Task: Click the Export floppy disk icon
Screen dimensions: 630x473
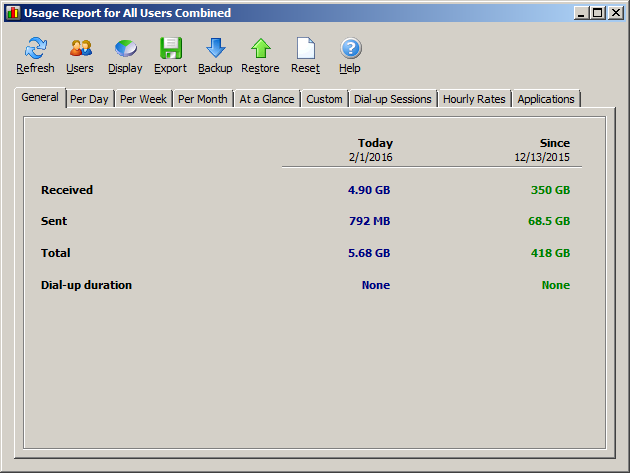Action: (170, 49)
